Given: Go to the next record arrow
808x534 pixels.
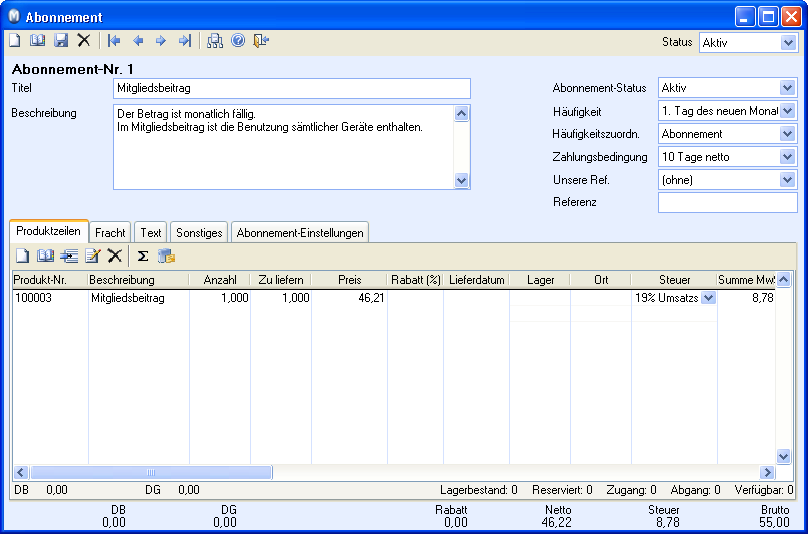Looking at the screenshot, I should [160, 41].
